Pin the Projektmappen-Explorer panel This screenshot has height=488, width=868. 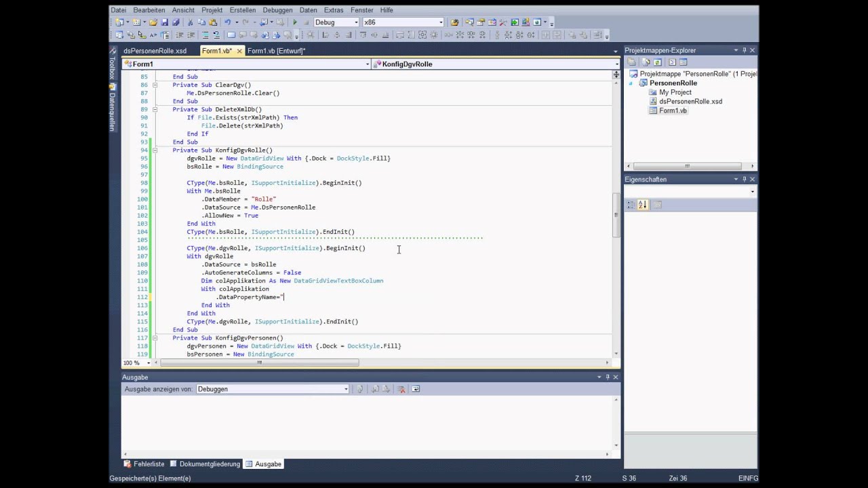(744, 50)
